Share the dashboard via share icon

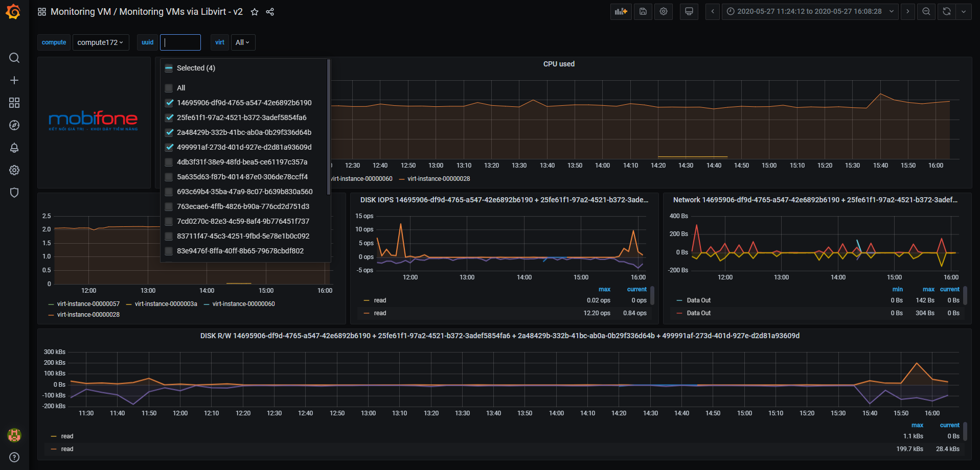tap(270, 12)
